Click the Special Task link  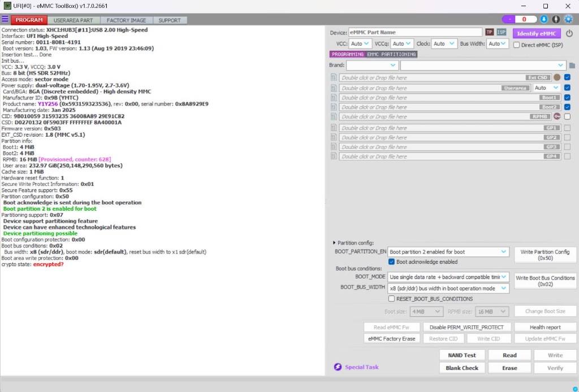[361, 367]
